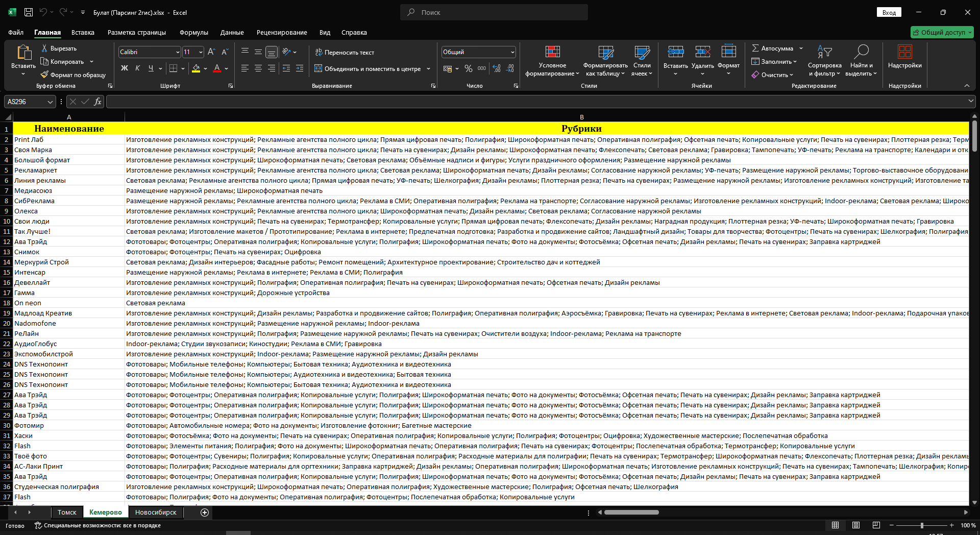This screenshot has width=980, height=535.
Task: Click Find and Select magnifier icon
Action: 861,51
